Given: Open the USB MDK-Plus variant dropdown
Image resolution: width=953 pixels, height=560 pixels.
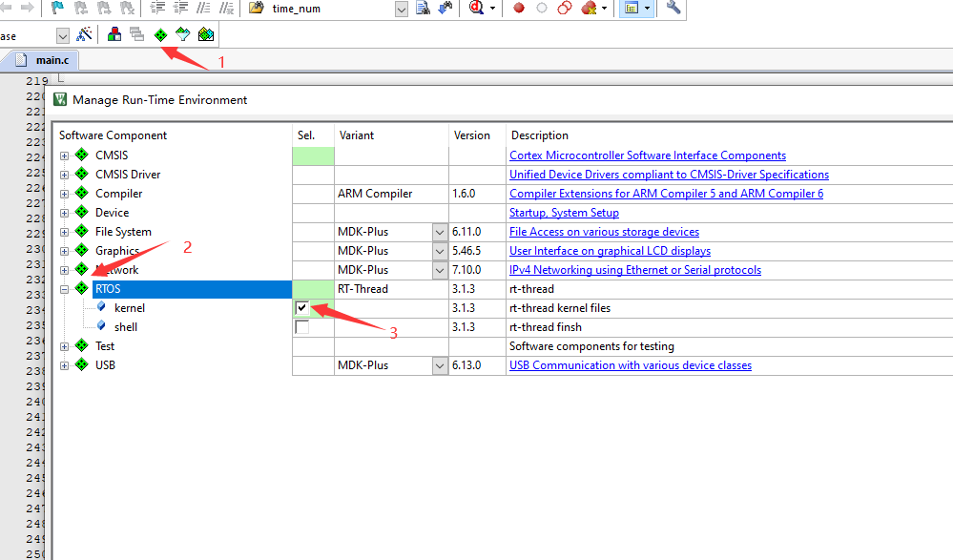Looking at the screenshot, I should (440, 365).
